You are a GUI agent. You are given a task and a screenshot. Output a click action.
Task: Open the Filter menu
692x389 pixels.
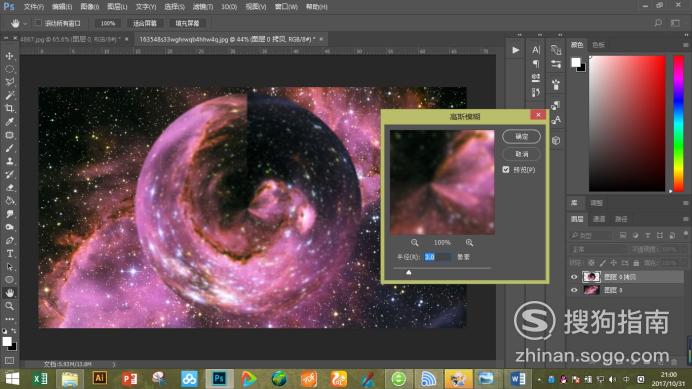point(203,7)
